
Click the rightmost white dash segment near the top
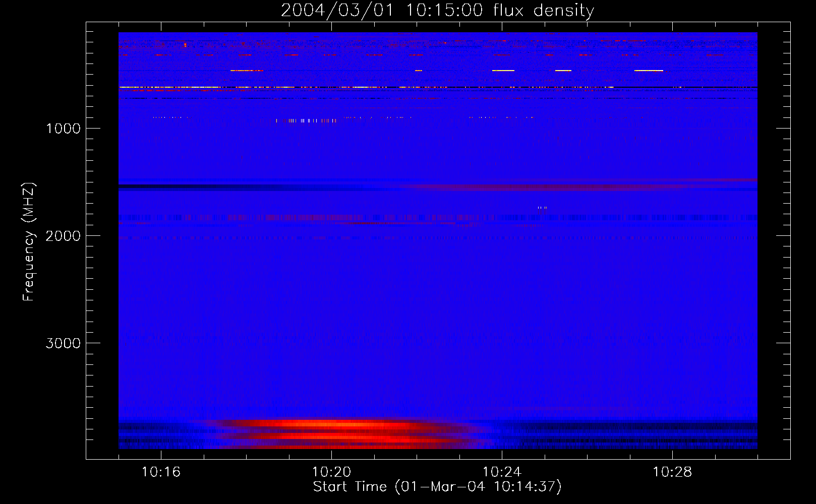tap(649, 71)
